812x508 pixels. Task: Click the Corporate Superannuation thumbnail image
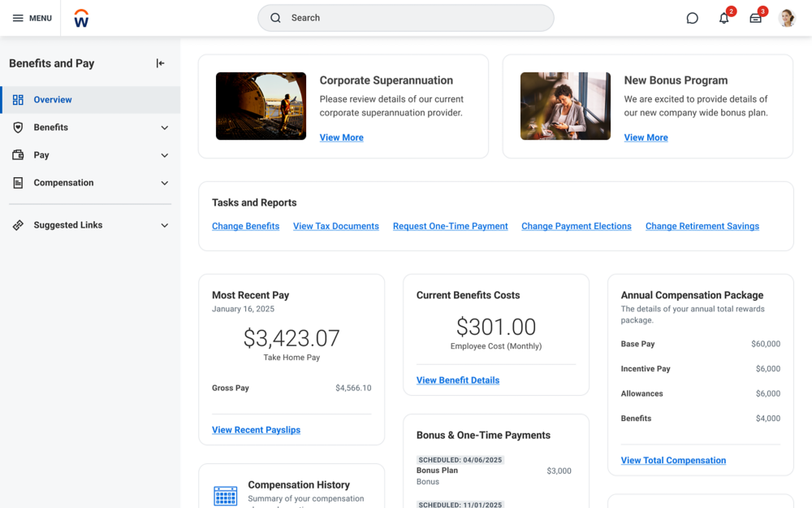(261, 106)
